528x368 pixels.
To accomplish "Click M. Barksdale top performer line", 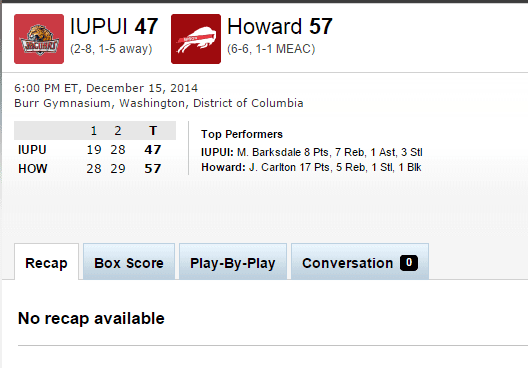I will (x=312, y=152).
